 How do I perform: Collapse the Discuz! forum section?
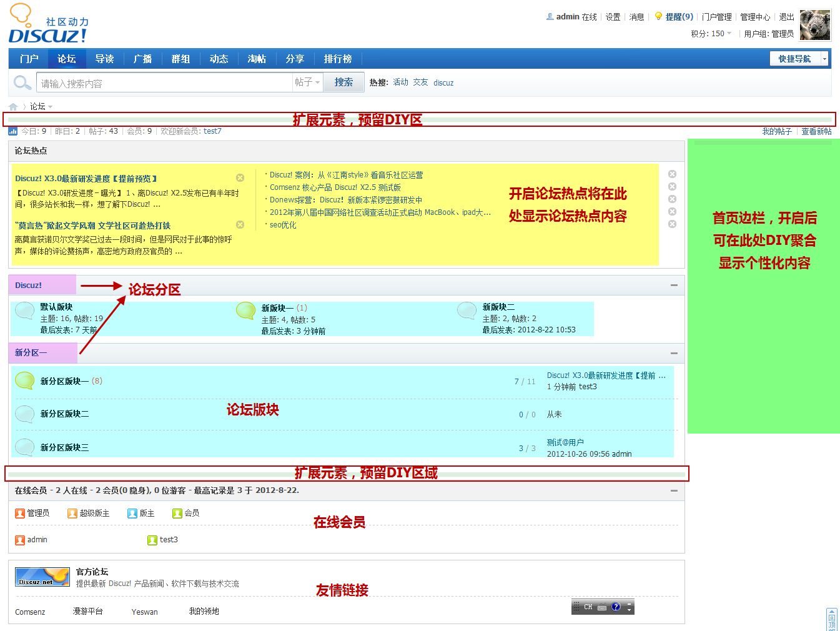pyautogui.click(x=674, y=286)
